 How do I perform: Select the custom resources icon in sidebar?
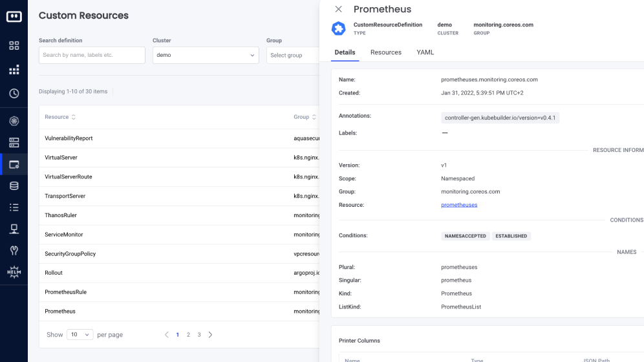14,165
